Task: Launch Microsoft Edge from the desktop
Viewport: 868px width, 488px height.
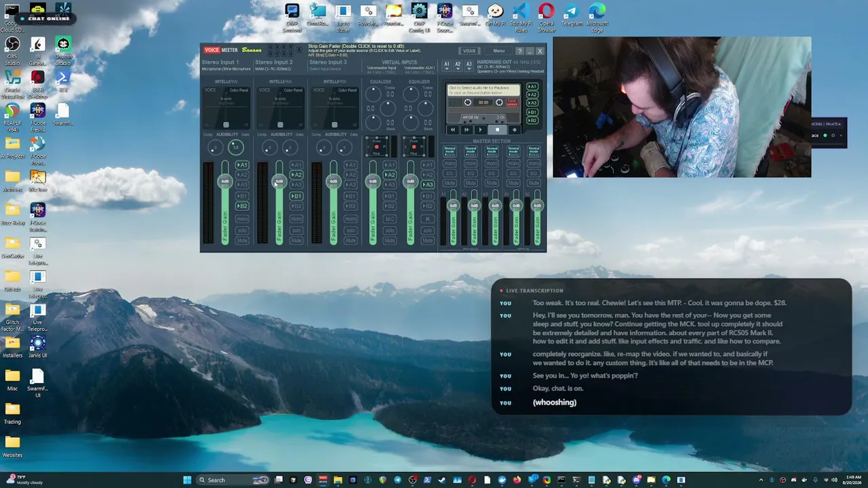Action: pos(597,17)
